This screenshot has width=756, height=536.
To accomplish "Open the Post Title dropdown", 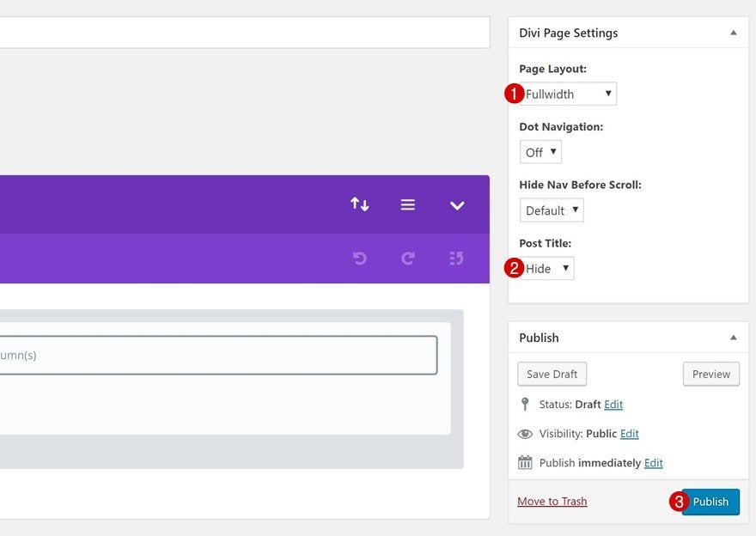I will [548, 269].
